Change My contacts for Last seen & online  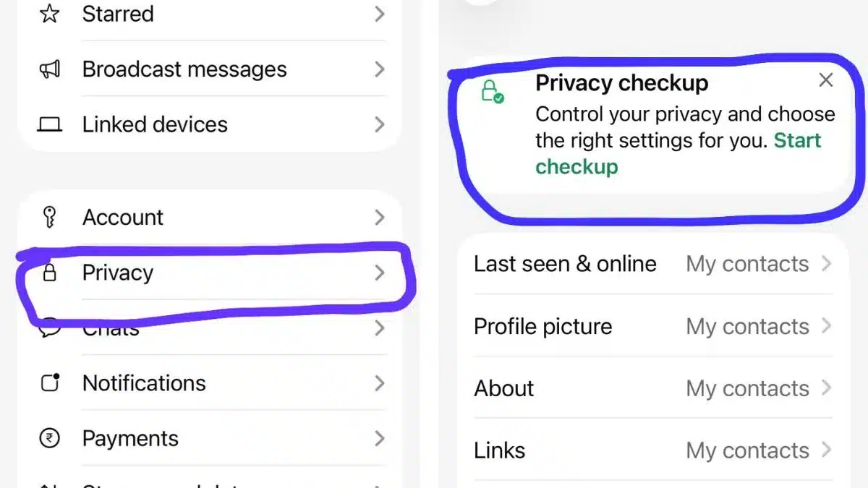pos(746,264)
